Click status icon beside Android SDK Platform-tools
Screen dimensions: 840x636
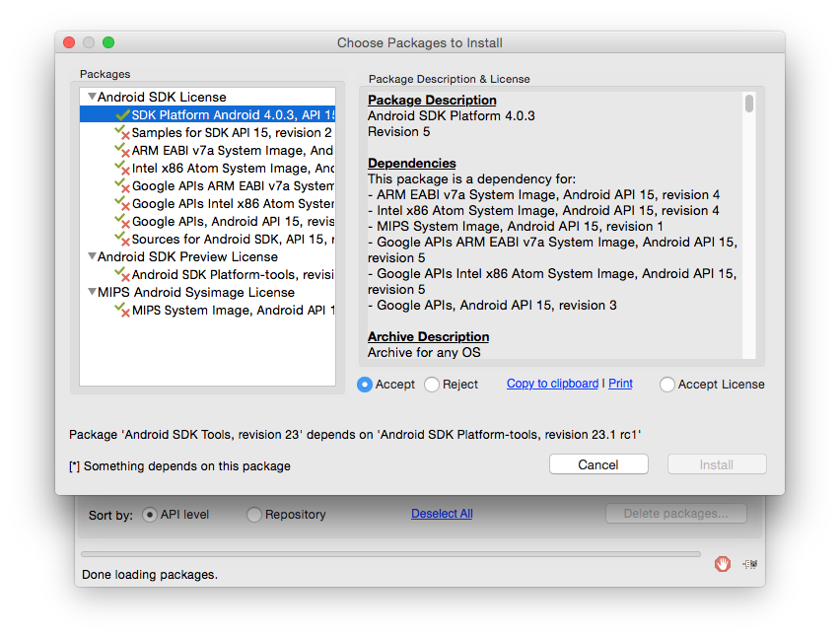point(123,275)
